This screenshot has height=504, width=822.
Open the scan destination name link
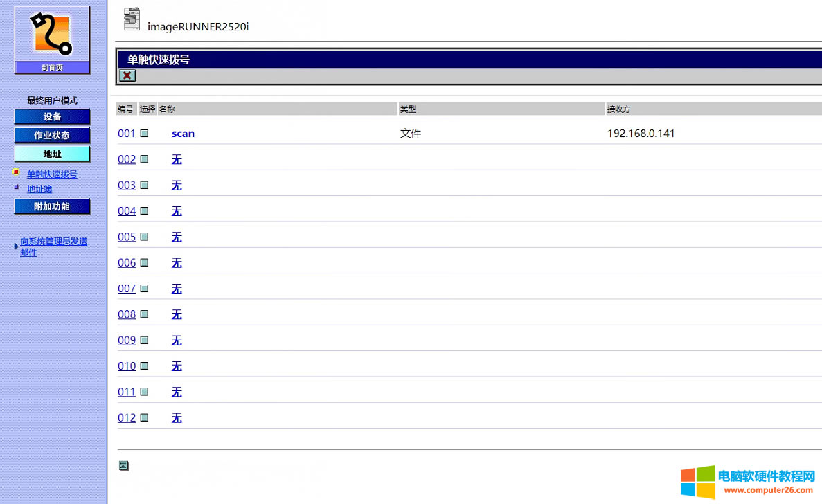coord(183,134)
